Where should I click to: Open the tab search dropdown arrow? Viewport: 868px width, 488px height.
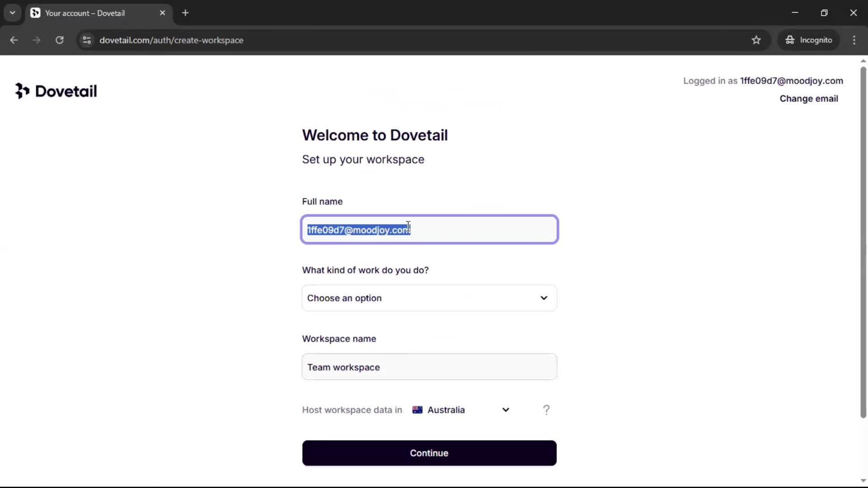click(12, 13)
